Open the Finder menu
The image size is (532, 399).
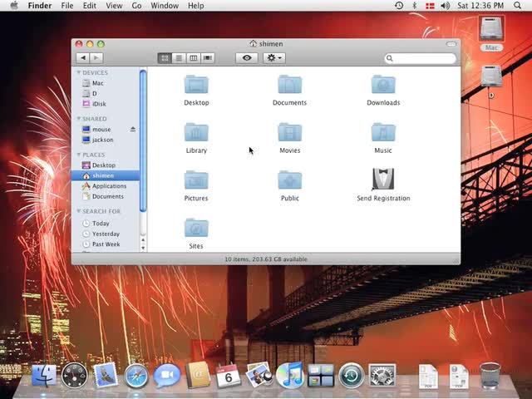point(40,6)
